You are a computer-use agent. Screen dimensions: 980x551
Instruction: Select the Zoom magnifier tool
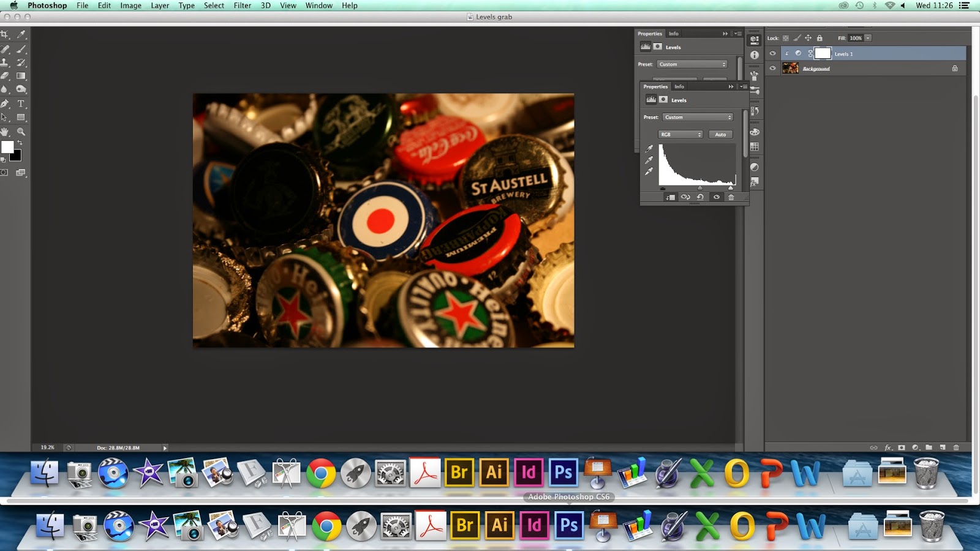pos(21,132)
